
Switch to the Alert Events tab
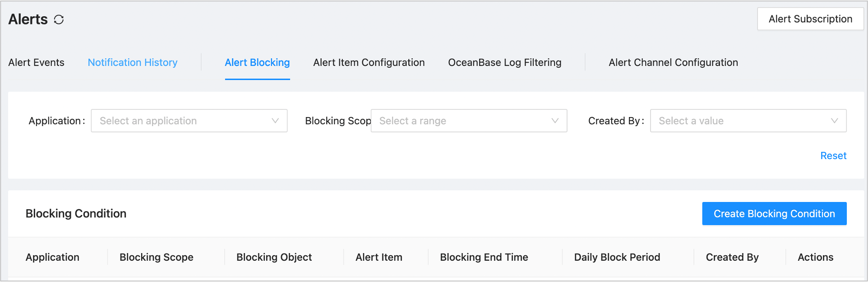(x=37, y=62)
